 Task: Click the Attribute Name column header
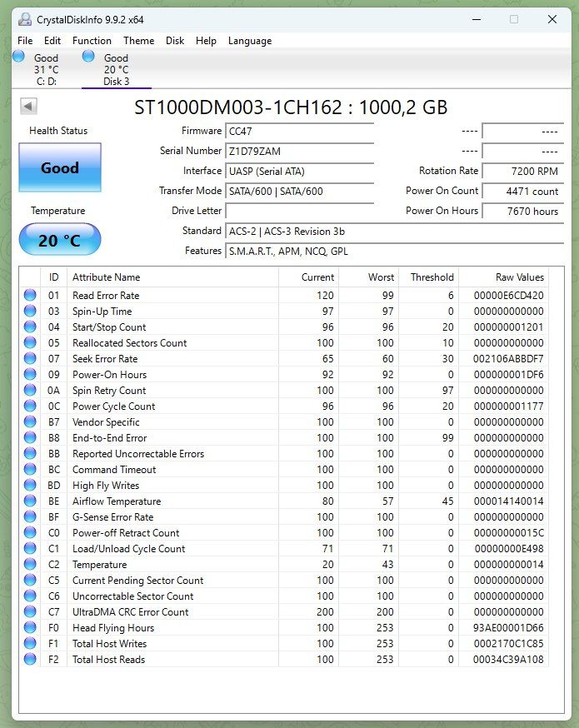coord(172,277)
